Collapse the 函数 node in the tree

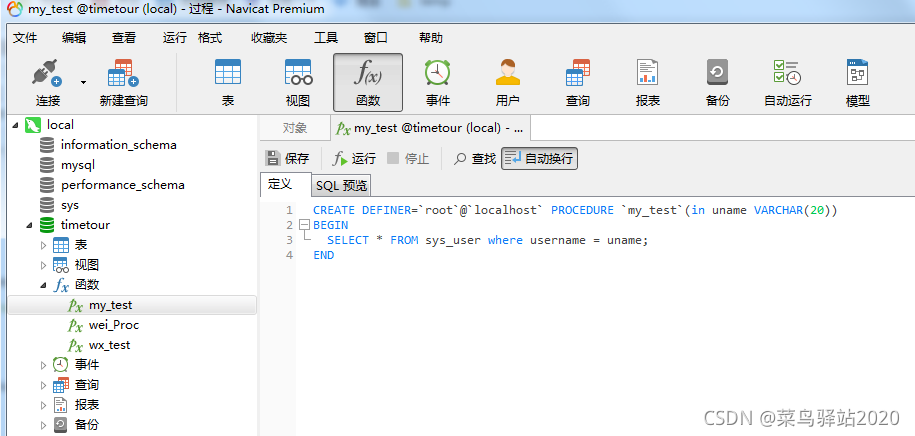coord(43,285)
